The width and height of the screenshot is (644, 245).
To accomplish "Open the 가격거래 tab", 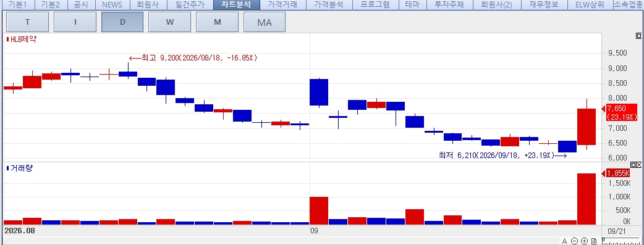I will 282,5.
